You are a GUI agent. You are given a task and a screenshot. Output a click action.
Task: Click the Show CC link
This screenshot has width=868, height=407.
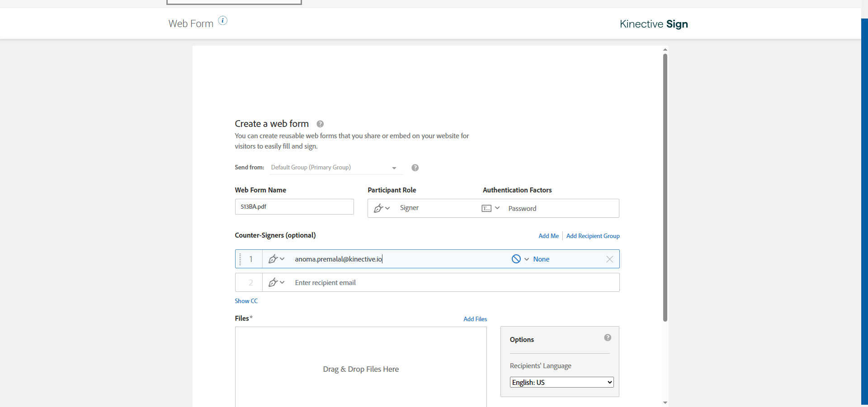pos(246,301)
